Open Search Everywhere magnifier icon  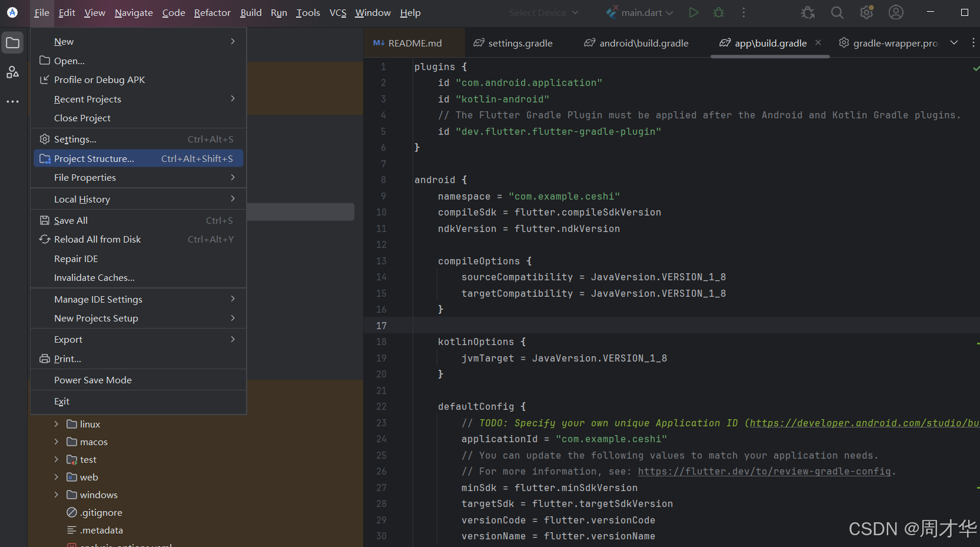pos(837,12)
